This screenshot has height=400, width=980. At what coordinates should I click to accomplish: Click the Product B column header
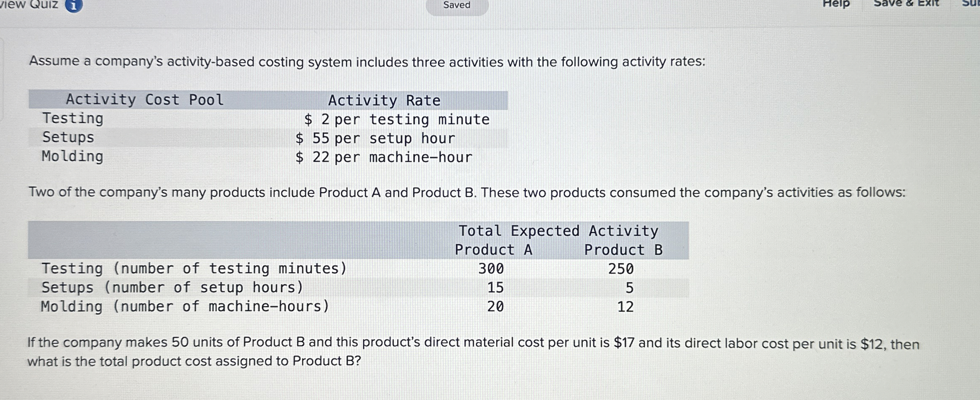click(624, 250)
